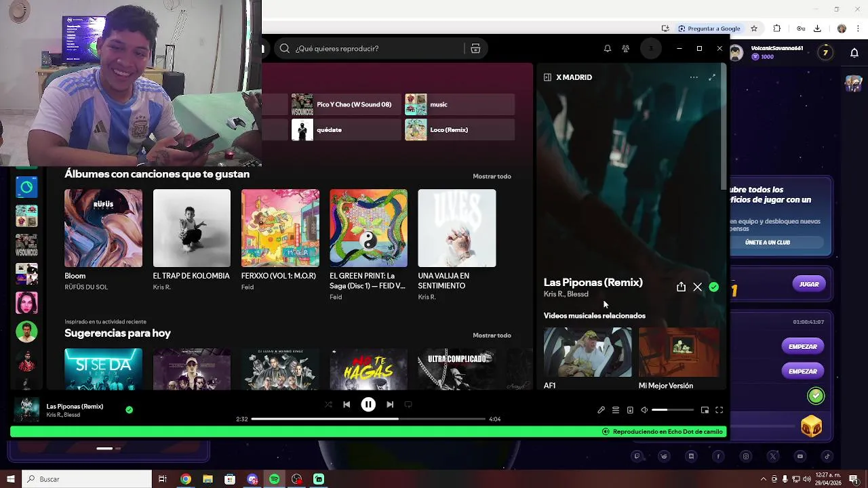Adjust the Spotify volume slider
The image size is (868, 488).
click(673, 410)
